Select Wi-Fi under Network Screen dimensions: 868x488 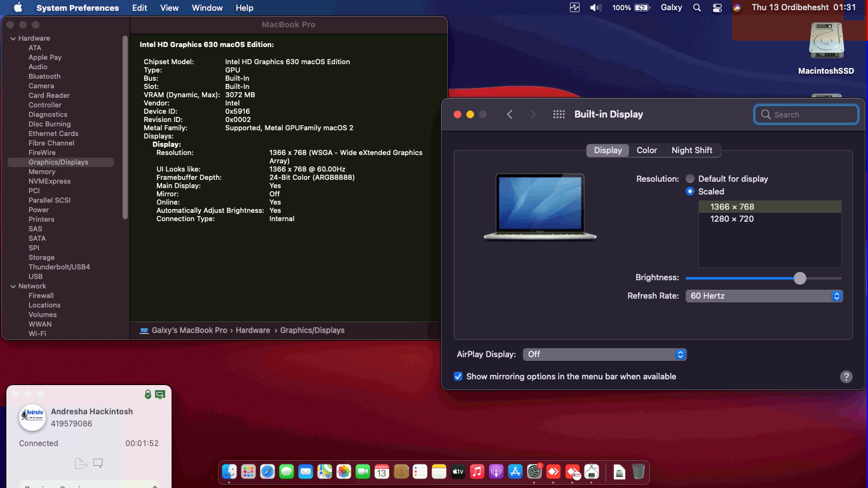[x=37, y=334]
